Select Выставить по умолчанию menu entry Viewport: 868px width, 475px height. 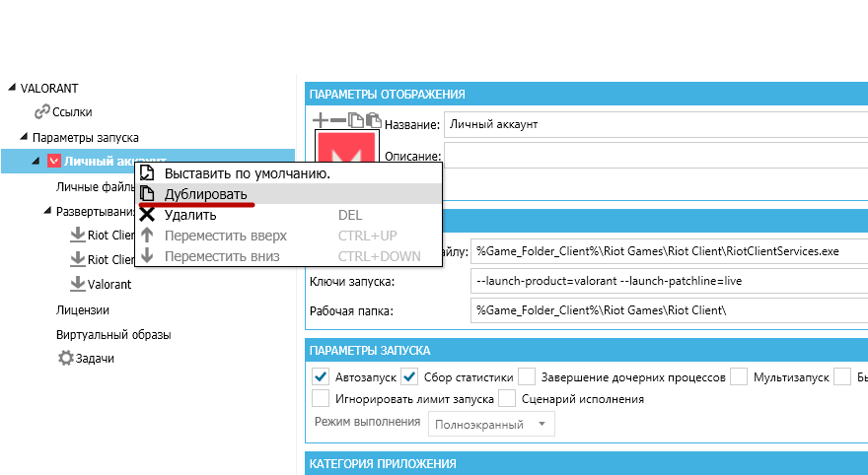(x=288, y=173)
